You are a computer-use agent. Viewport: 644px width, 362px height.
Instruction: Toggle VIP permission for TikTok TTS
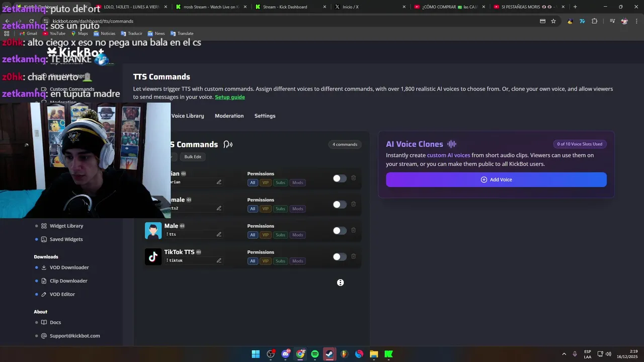266,261
